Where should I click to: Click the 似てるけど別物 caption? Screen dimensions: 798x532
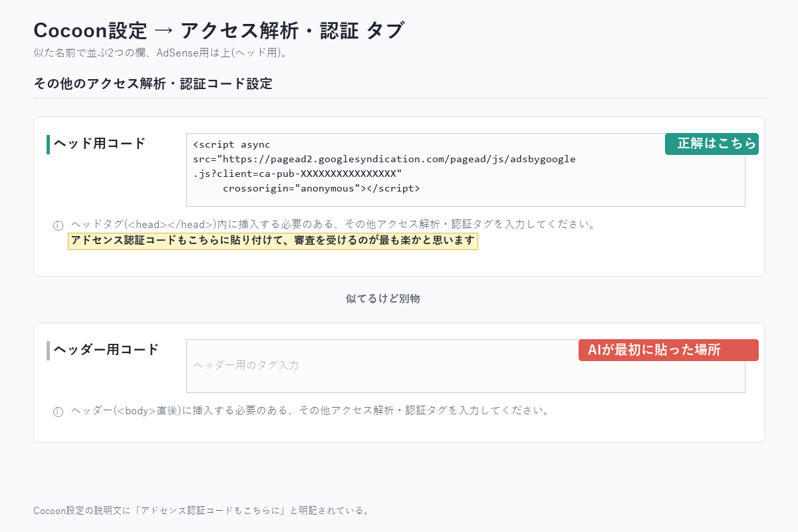[x=383, y=299]
